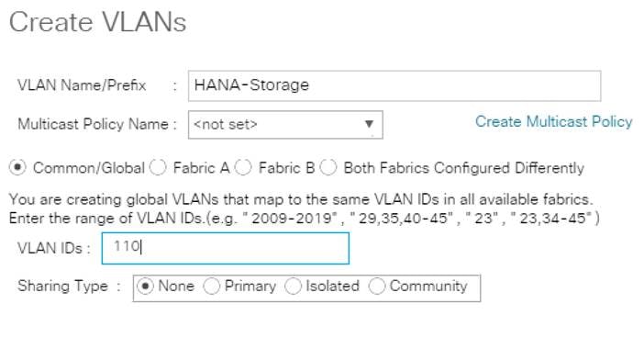
Task: Click inside the VLAN IDs input box
Action: click(x=226, y=248)
